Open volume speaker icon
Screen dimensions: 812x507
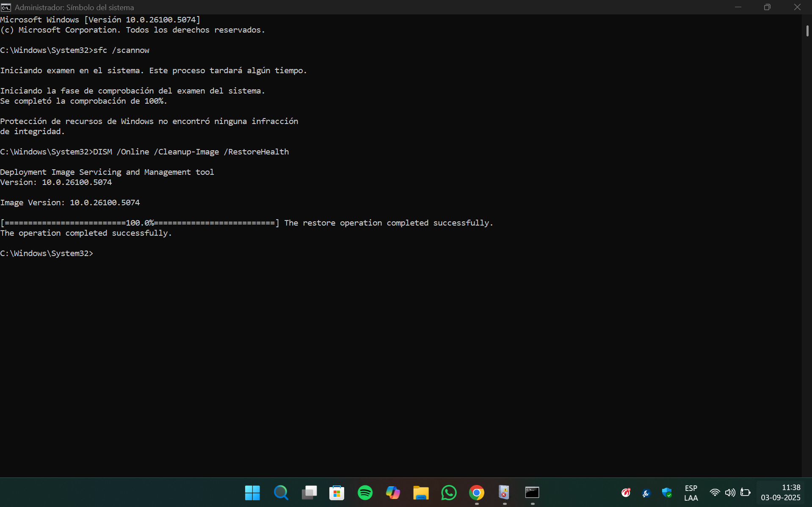coord(730,493)
